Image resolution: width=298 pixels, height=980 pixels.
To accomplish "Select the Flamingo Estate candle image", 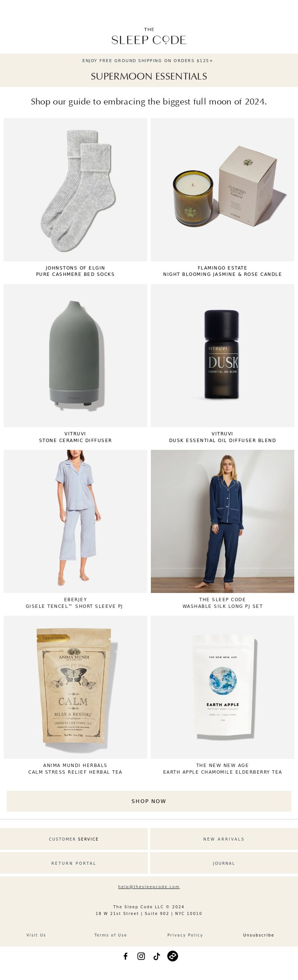I will point(222,190).
